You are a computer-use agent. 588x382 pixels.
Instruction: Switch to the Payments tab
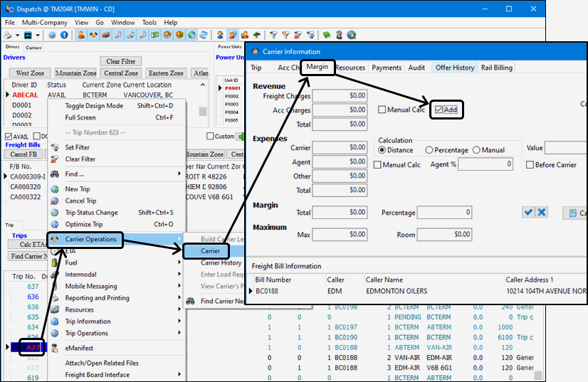click(x=387, y=68)
